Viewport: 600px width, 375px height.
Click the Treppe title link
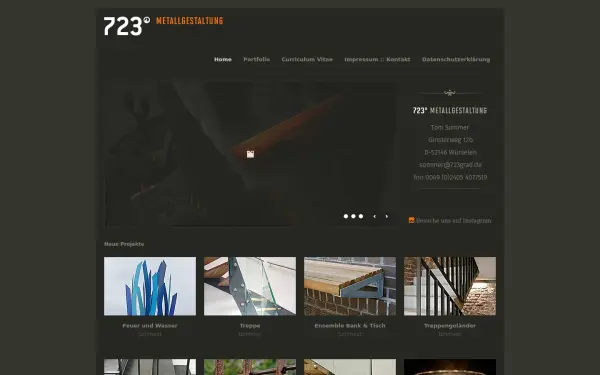pyautogui.click(x=250, y=326)
